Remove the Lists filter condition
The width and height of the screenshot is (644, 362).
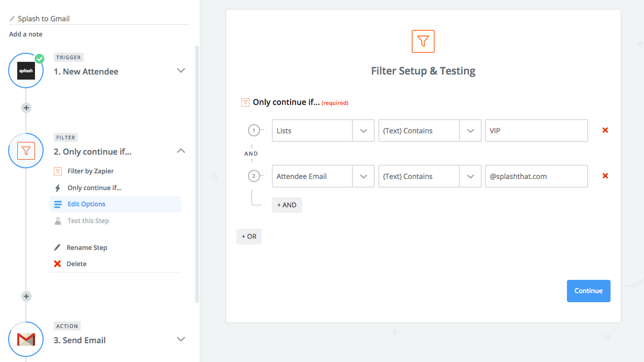[x=605, y=130]
